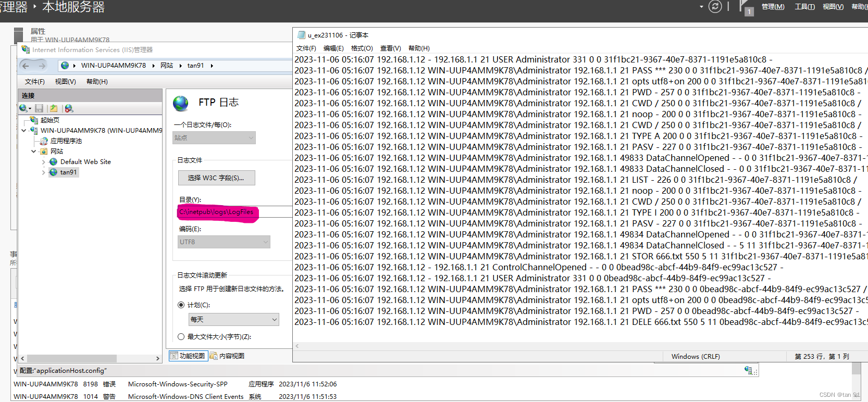
Task: Click the IIS forward navigation arrow
Action: pyautogui.click(x=42, y=66)
